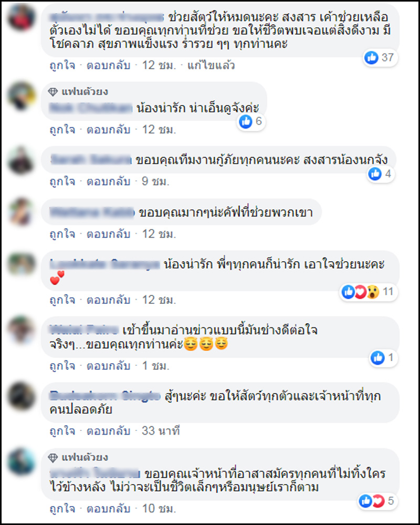Open the แก้ไขแล้ว edit history link

tap(211, 65)
